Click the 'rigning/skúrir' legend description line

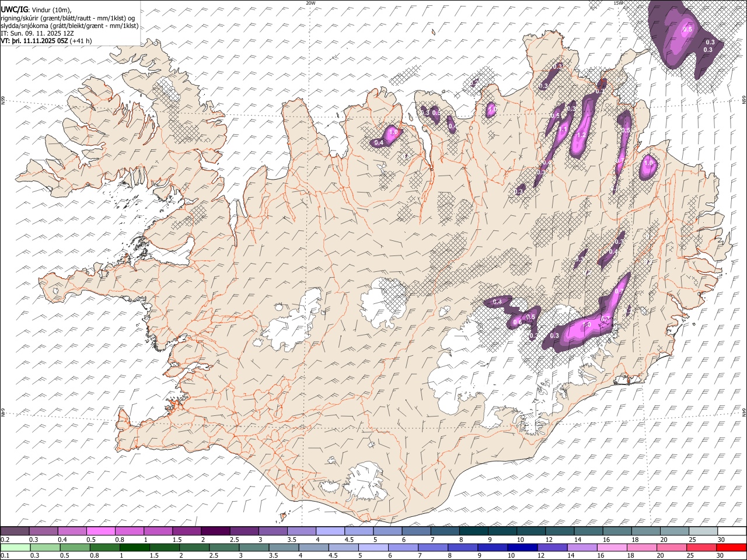tap(68, 19)
